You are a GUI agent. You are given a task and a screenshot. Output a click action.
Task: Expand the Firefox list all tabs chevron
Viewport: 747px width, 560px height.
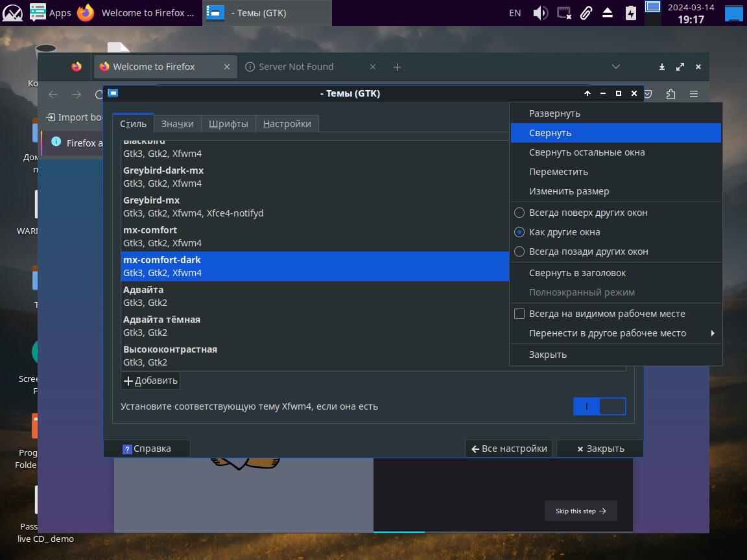pos(615,67)
